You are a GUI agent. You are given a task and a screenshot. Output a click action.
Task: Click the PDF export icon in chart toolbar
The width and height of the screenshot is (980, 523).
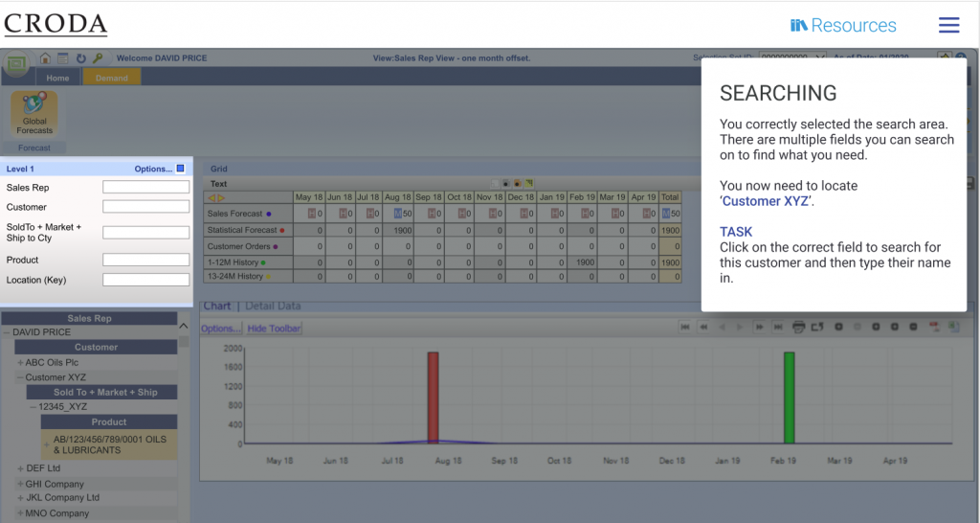(934, 327)
